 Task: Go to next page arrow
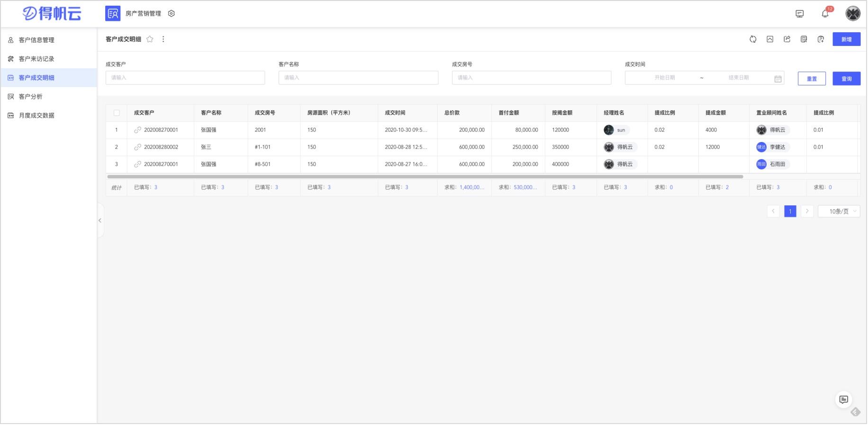(807, 211)
